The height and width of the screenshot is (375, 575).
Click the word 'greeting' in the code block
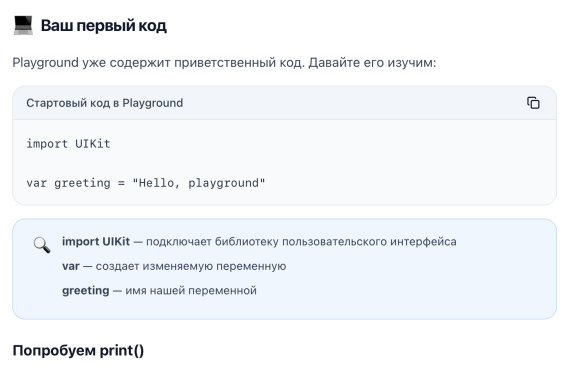click(x=82, y=183)
